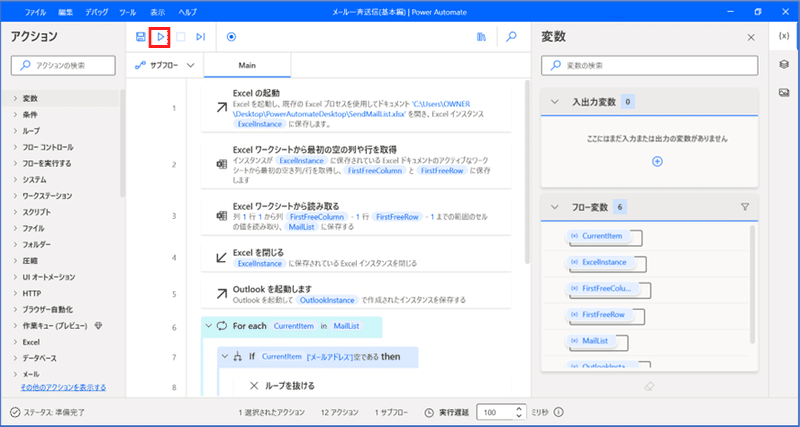Save the flow with the floppy disk icon
Viewport: 800px width, 427px height.
click(141, 37)
